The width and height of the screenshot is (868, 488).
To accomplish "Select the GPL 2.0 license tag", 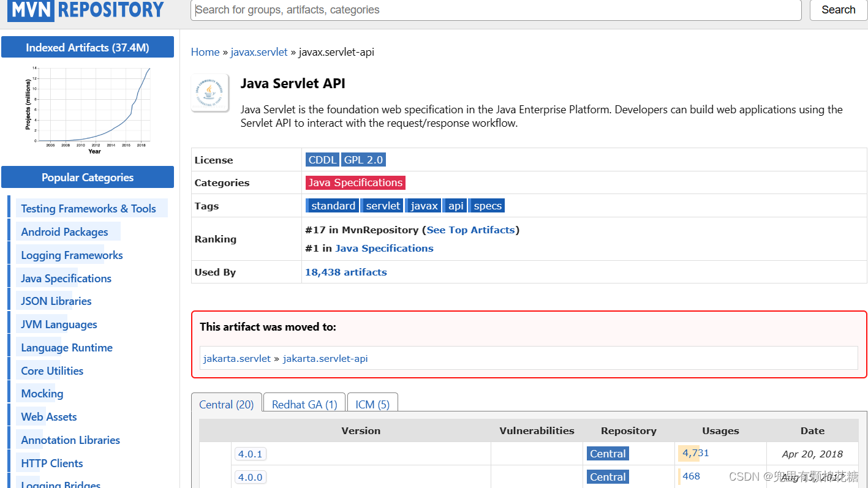I will [x=363, y=160].
